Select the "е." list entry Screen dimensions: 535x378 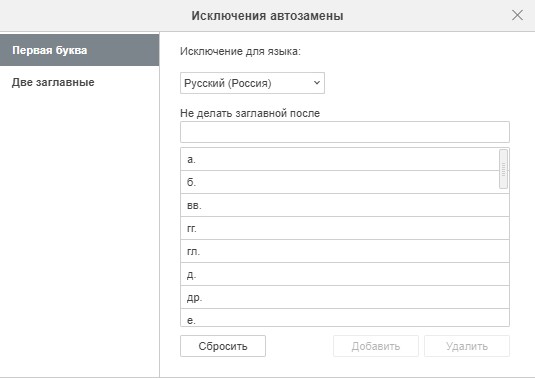point(345,318)
